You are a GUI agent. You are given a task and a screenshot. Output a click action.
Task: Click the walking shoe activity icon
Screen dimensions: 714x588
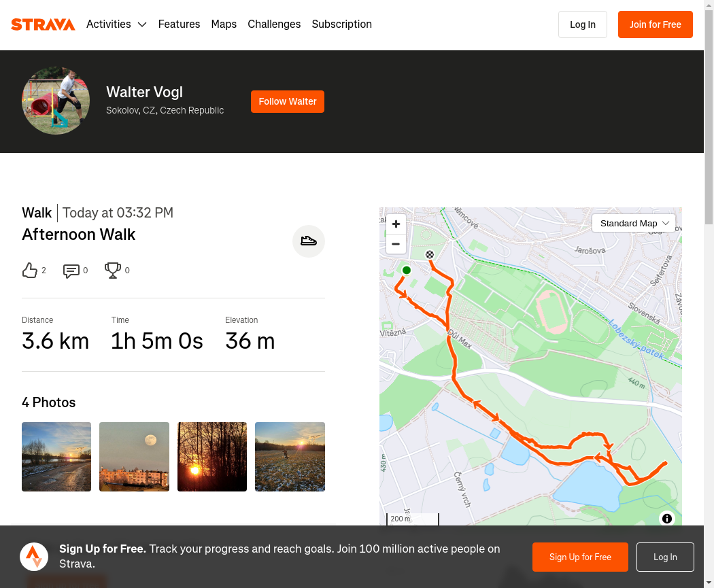pyautogui.click(x=309, y=241)
